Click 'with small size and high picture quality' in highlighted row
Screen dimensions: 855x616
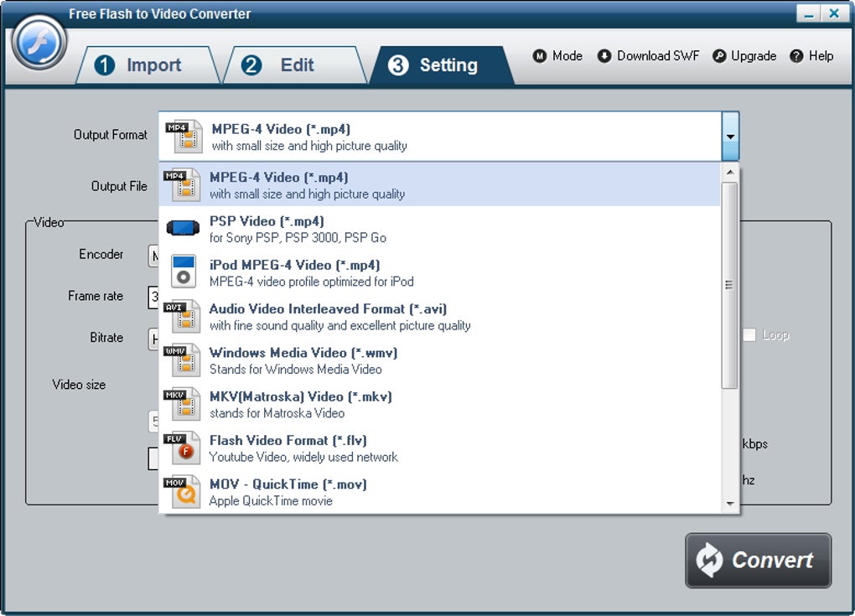307,194
